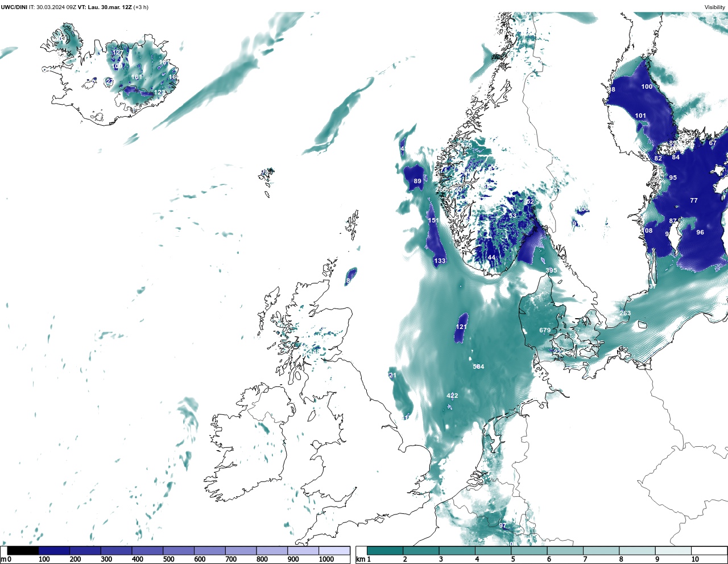Click the '101' value in the Gulf of Bothnia
The height and width of the screenshot is (564, 728).
click(640, 116)
